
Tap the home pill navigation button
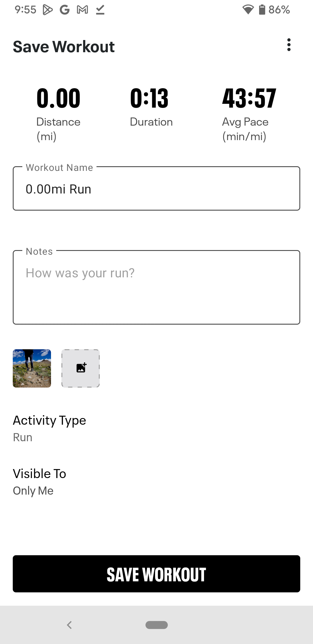pos(156,625)
